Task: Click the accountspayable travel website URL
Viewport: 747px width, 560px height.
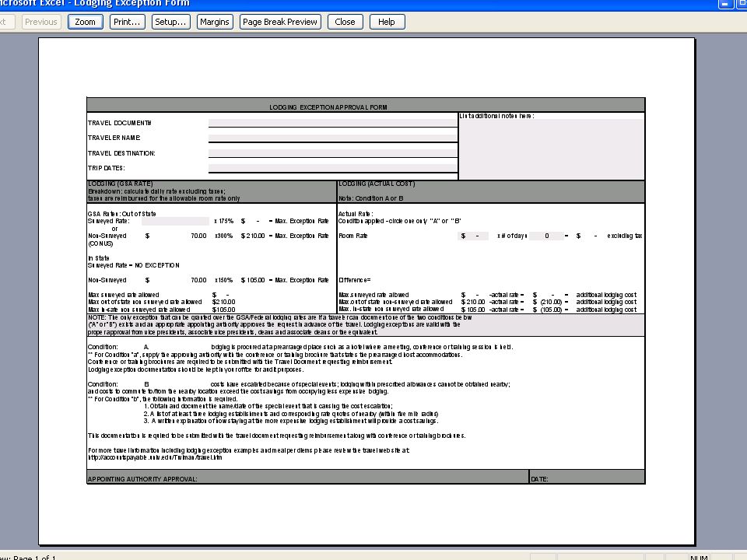Action: pos(155,457)
